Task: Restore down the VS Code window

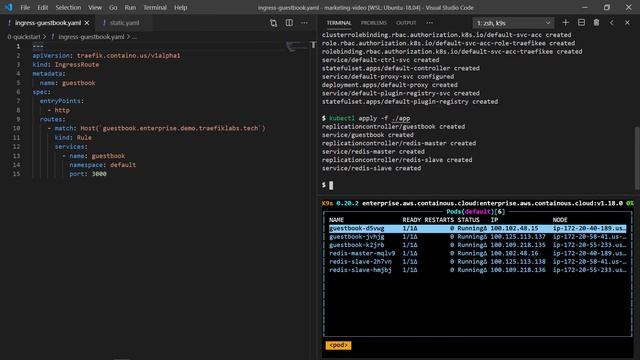Action: [607, 7]
